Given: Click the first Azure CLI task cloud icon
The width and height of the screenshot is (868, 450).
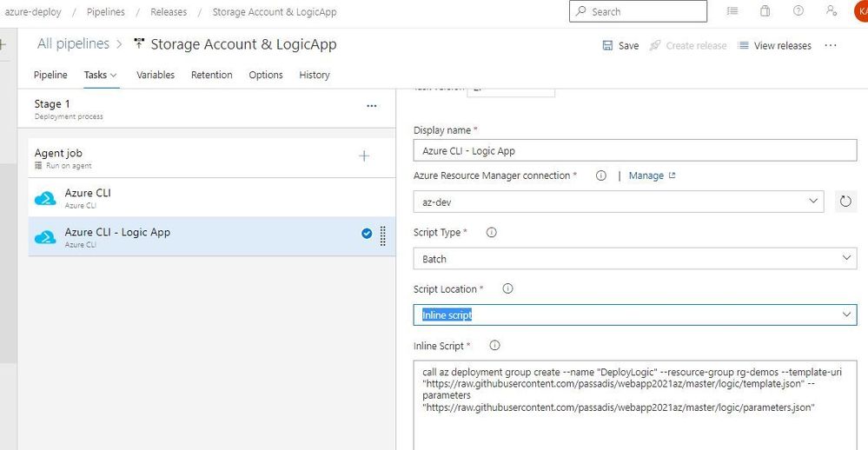Looking at the screenshot, I should 45,198.
